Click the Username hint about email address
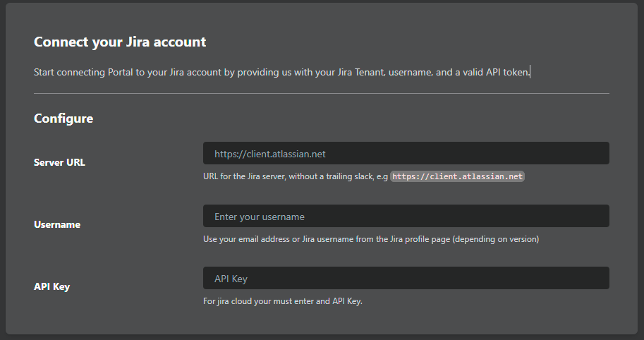This screenshot has width=644, height=340. coord(370,239)
